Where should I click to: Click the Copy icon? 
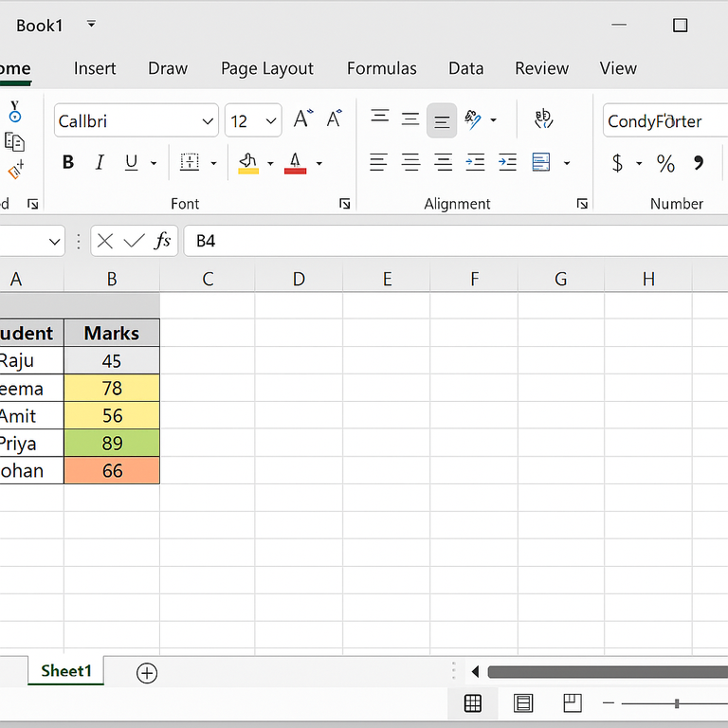(14, 142)
